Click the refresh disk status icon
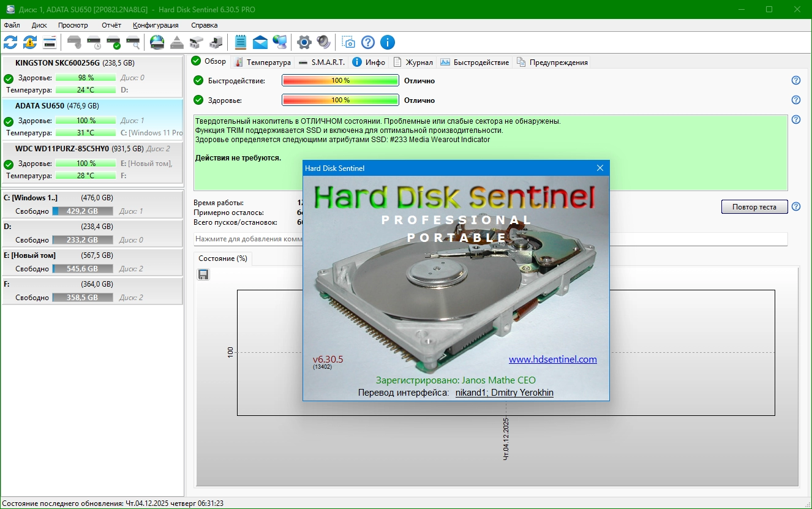 (x=10, y=42)
